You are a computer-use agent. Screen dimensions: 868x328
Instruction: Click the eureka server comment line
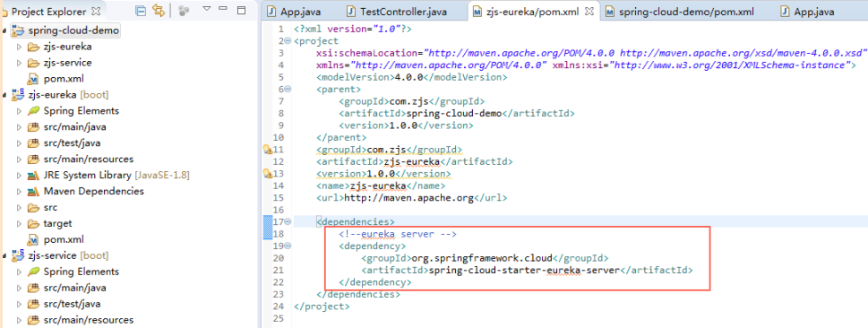pos(397,234)
